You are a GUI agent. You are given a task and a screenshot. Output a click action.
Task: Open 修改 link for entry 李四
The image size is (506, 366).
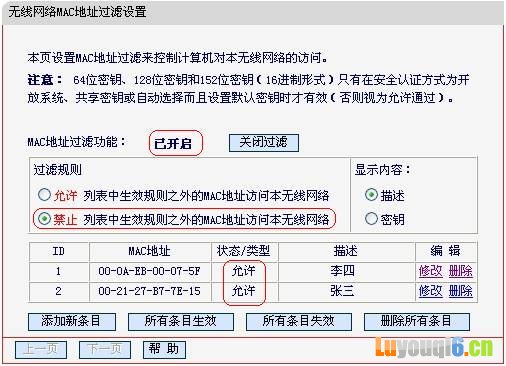430,271
